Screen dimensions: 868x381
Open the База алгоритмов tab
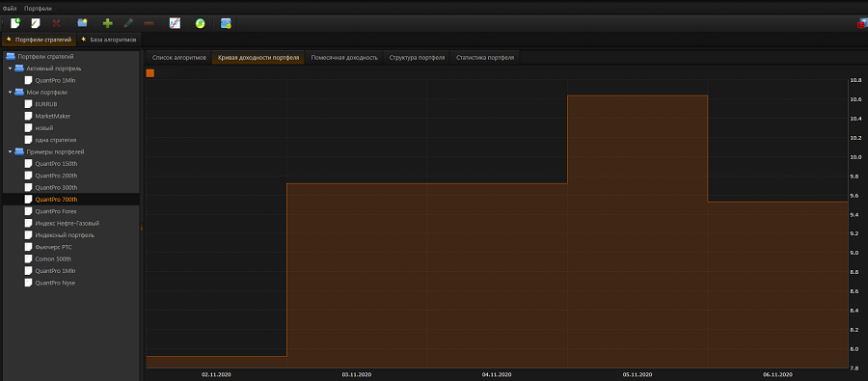click(109, 40)
